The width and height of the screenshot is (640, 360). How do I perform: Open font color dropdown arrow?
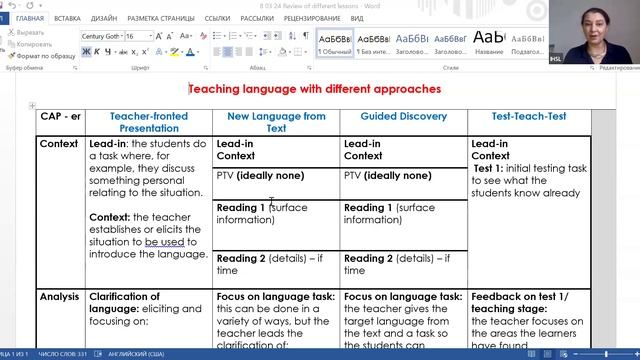point(198,52)
